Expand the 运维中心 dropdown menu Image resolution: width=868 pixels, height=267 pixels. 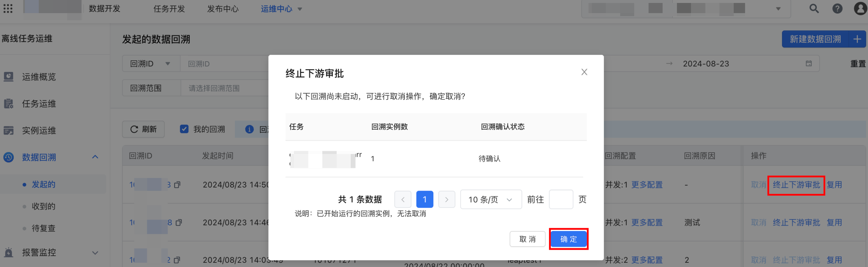point(281,9)
